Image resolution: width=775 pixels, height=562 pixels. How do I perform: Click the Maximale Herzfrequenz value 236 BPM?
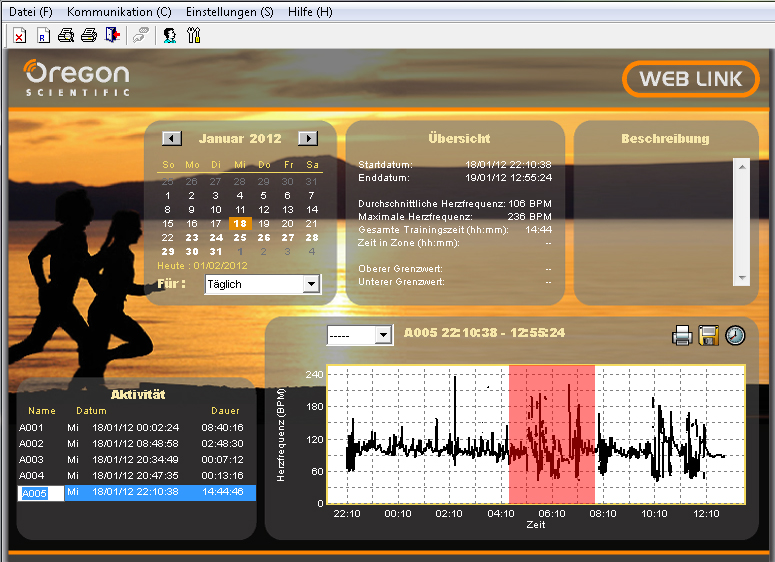click(x=529, y=216)
